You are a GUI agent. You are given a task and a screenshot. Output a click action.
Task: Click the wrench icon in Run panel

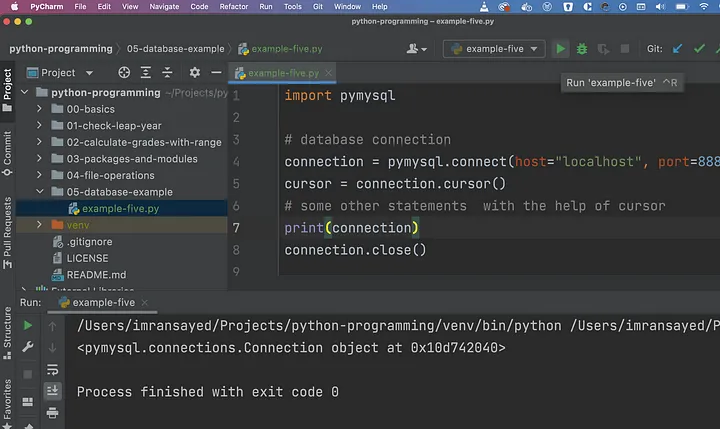click(28, 347)
